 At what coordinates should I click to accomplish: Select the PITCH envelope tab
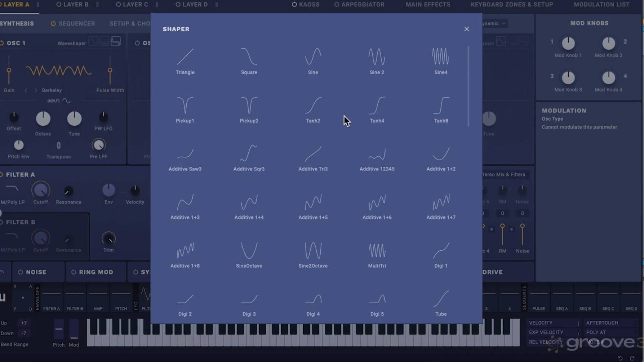tap(121, 298)
